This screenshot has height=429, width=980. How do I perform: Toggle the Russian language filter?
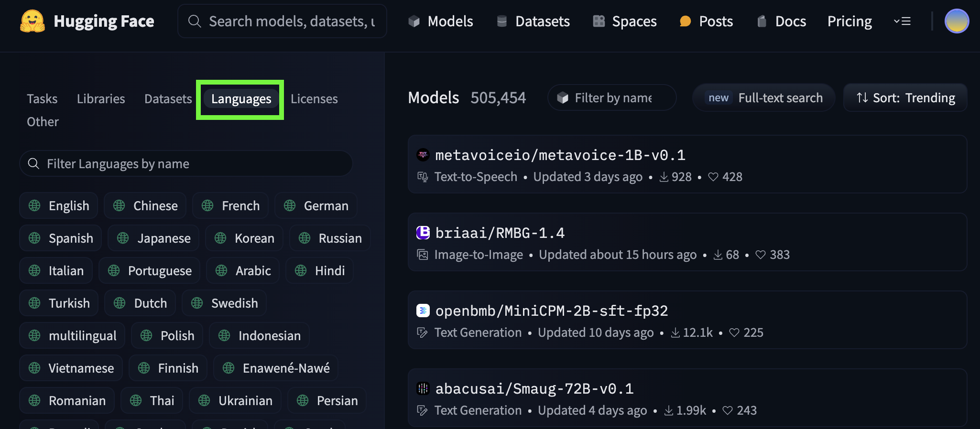pyautogui.click(x=330, y=238)
